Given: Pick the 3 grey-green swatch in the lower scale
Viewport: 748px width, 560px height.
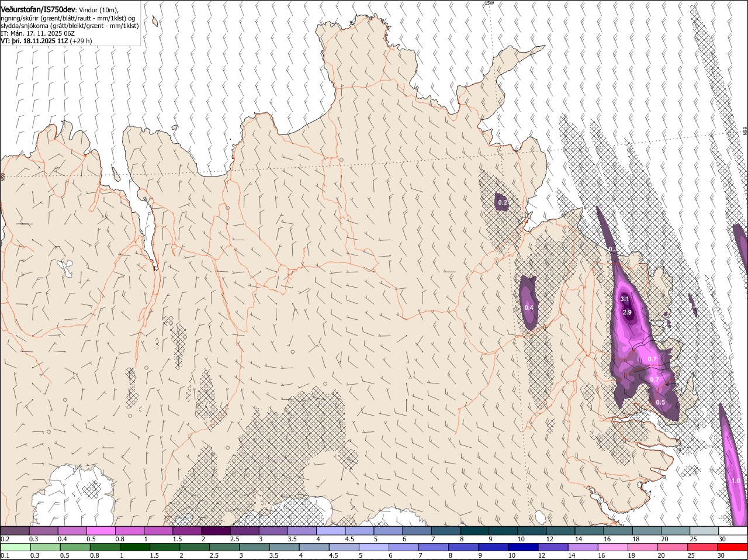Looking at the screenshot, I should pos(254,547).
